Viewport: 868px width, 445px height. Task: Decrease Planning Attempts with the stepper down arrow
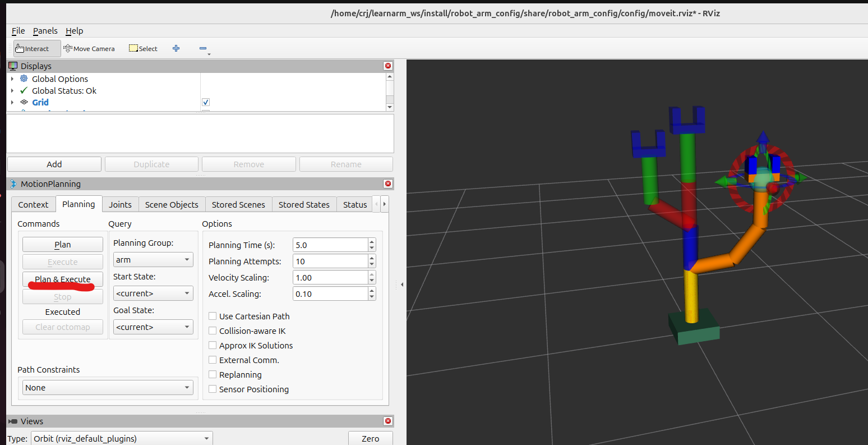click(372, 264)
